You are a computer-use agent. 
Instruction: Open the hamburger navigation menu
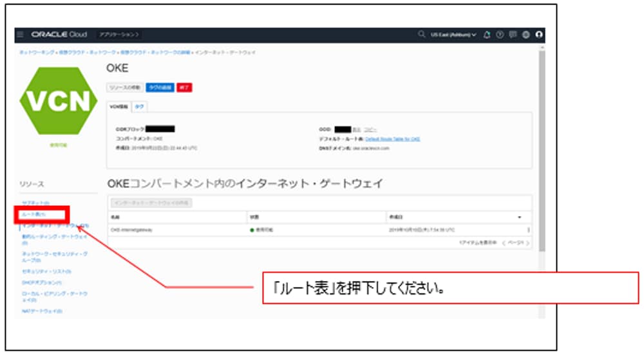(20, 35)
